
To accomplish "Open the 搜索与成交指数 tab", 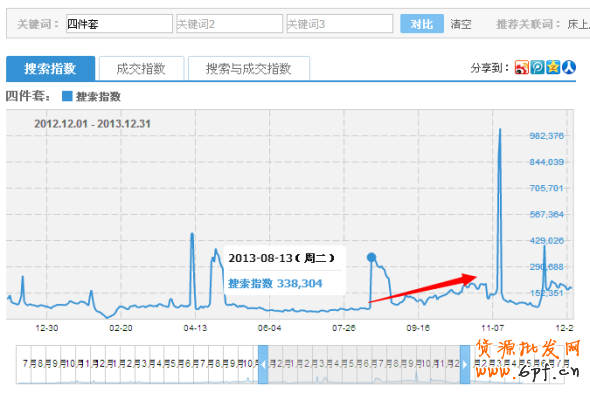I will point(249,69).
